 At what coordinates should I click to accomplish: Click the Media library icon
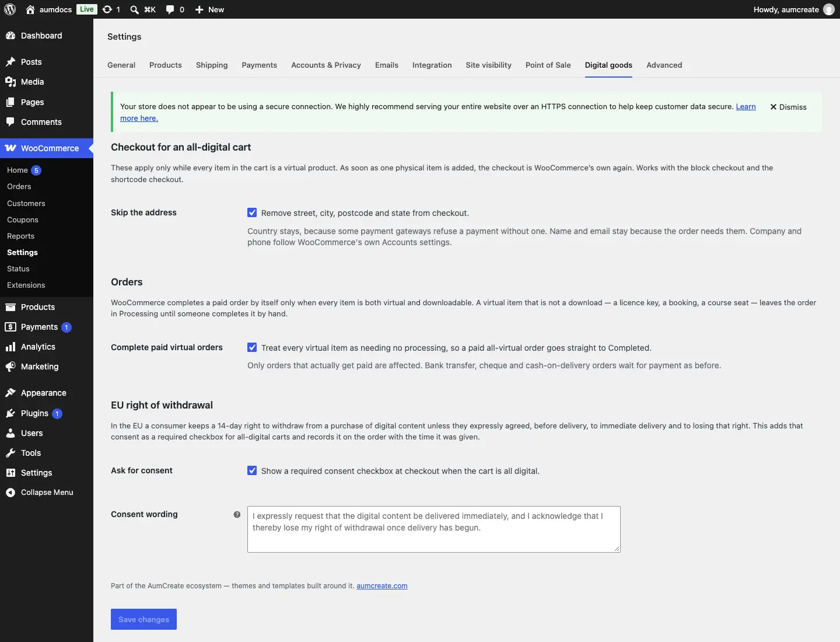tap(10, 82)
